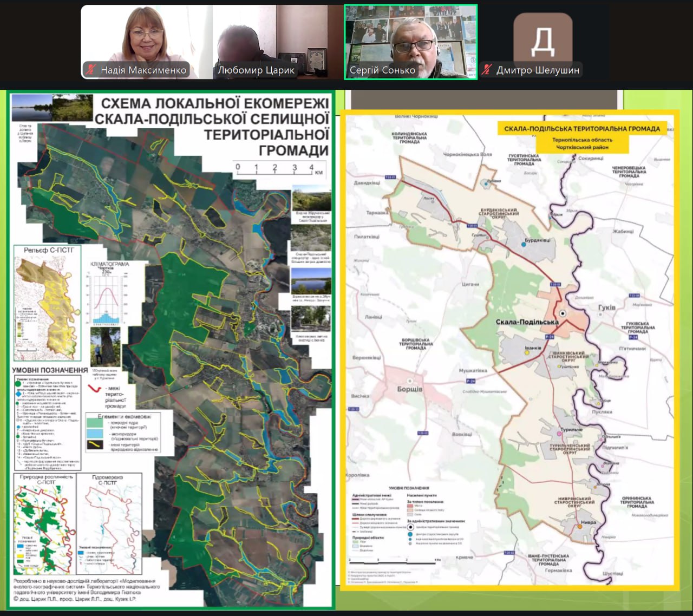
Task: Click the Скала-Подільська center marker on right map
Action: coord(563,313)
